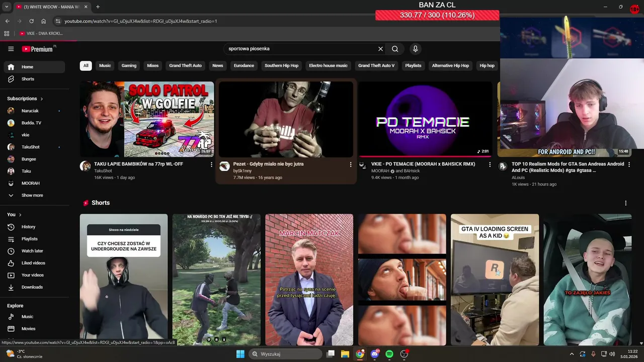Select the All filter chip
Image resolution: width=644 pixels, height=362 pixels.
click(x=86, y=65)
